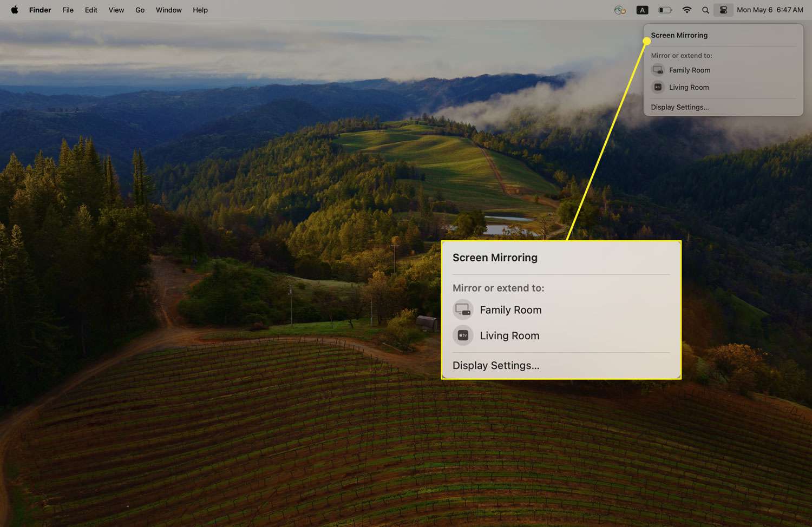Show the Window menu
The width and height of the screenshot is (812, 527).
(x=168, y=10)
